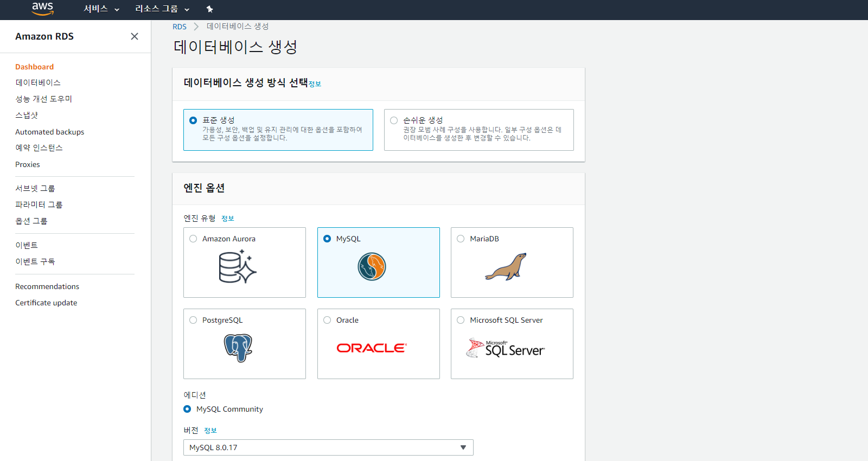Screen dimensions: 868x461
Task: Expand the MySQL 8.0.17 version dropdown
Action: [x=328, y=447]
